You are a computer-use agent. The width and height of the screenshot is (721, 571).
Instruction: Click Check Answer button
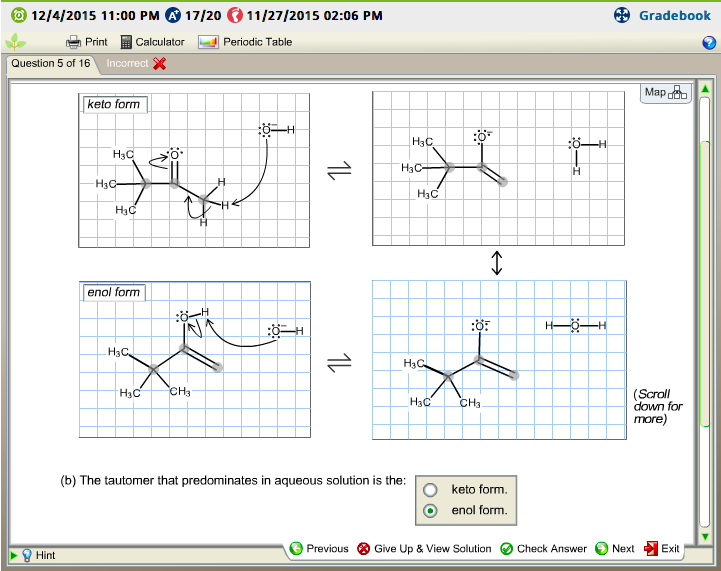click(543, 548)
